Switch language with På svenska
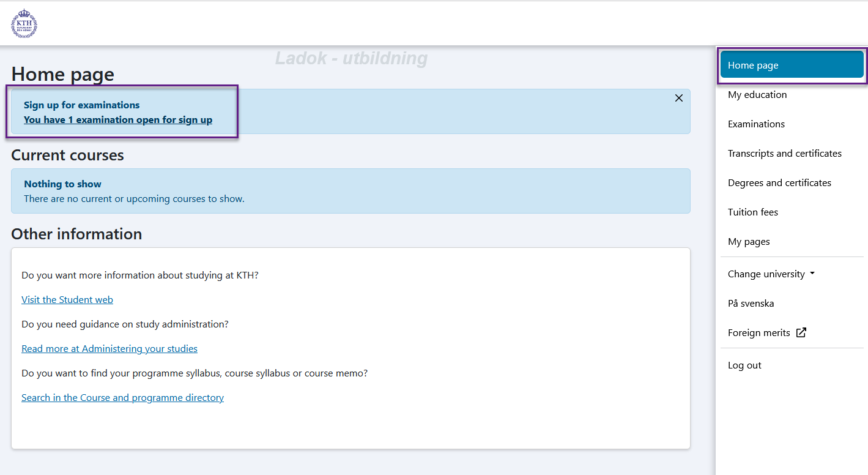Screen dimensions: 868x475 751,303
